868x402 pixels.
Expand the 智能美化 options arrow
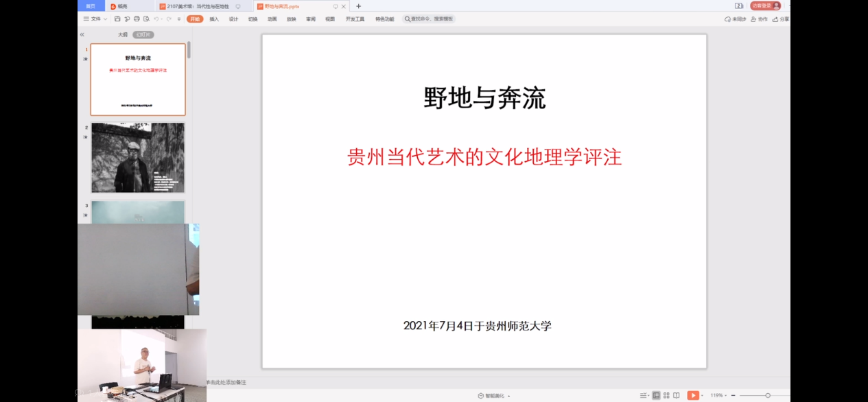coord(509,396)
